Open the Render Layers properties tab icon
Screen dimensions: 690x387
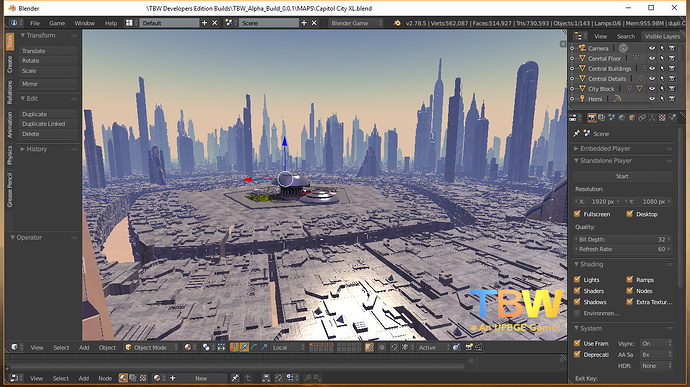pos(602,118)
